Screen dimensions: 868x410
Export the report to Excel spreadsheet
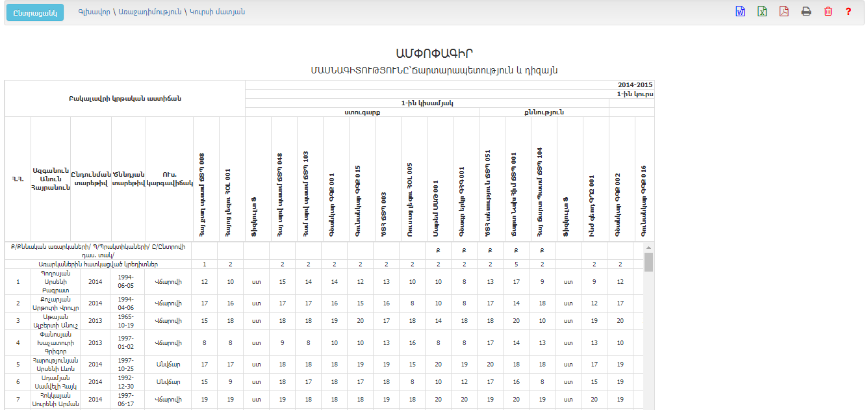click(x=762, y=12)
